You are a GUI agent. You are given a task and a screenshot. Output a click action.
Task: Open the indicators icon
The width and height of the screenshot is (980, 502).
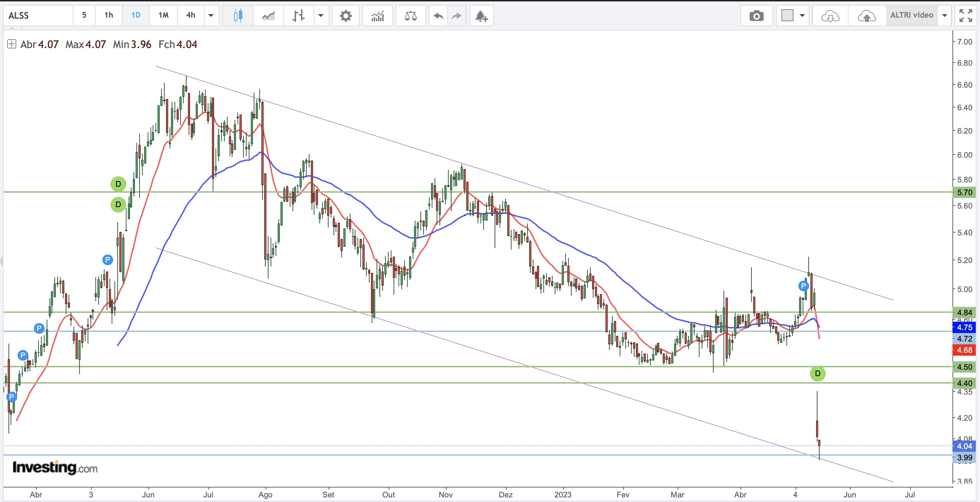377,16
